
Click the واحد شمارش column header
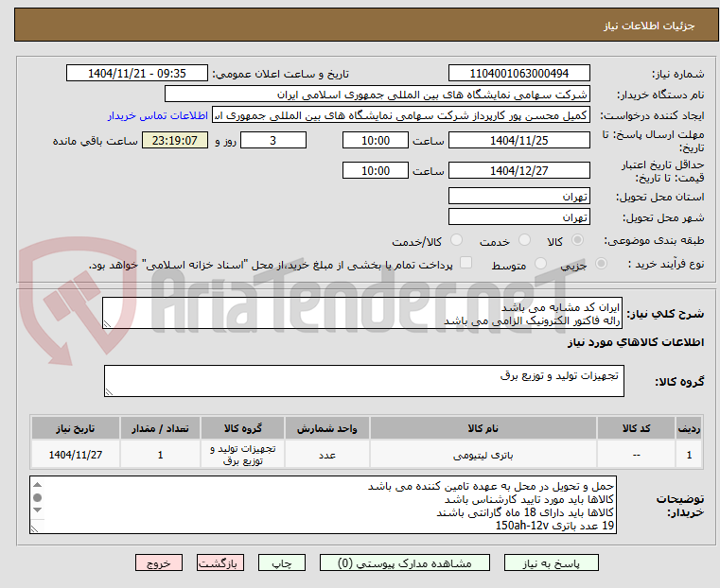(x=327, y=428)
